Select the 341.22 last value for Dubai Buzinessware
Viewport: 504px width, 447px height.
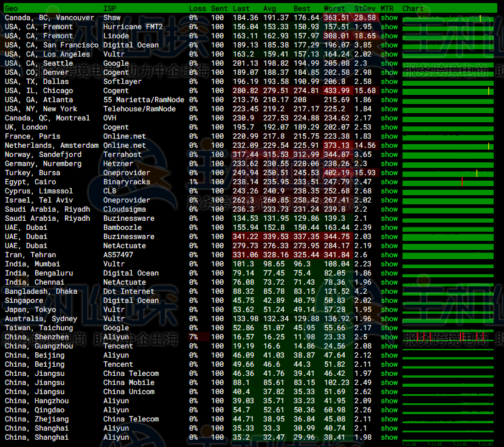[245, 237]
